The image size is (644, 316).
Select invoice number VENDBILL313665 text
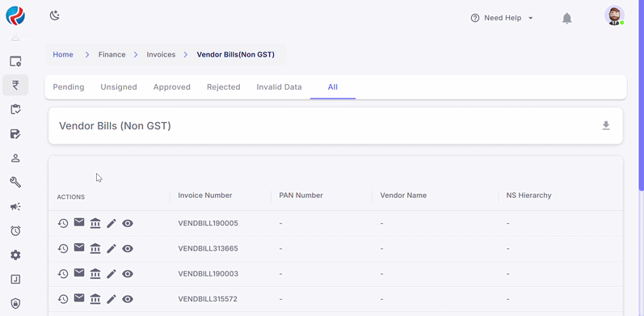click(x=208, y=249)
